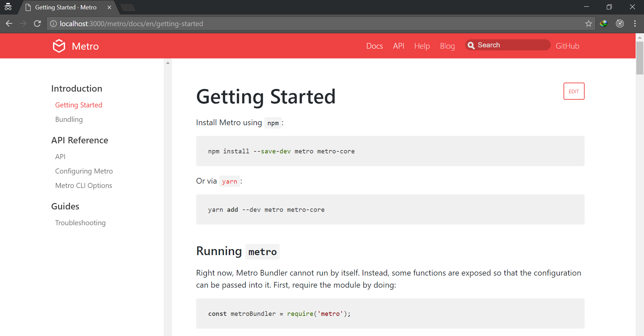The image size is (644, 336).
Task: Click the const metroBundler code block
Action: pos(390,314)
